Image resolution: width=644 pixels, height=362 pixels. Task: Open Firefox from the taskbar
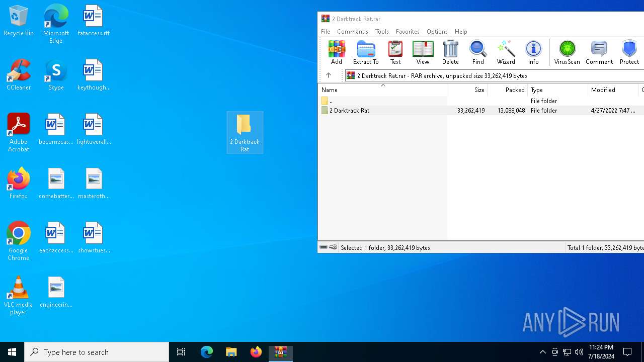tap(256, 352)
